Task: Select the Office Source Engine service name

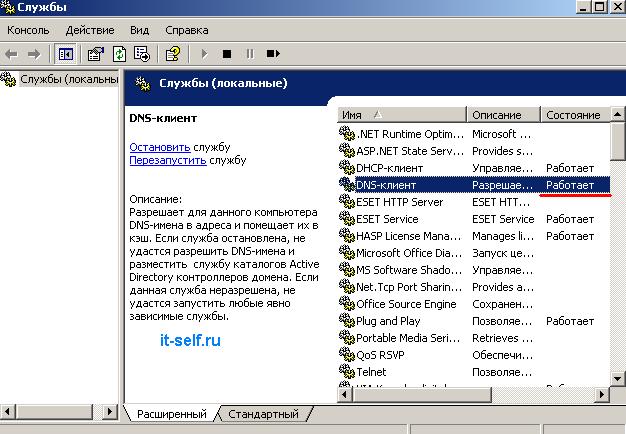Action: click(x=406, y=304)
